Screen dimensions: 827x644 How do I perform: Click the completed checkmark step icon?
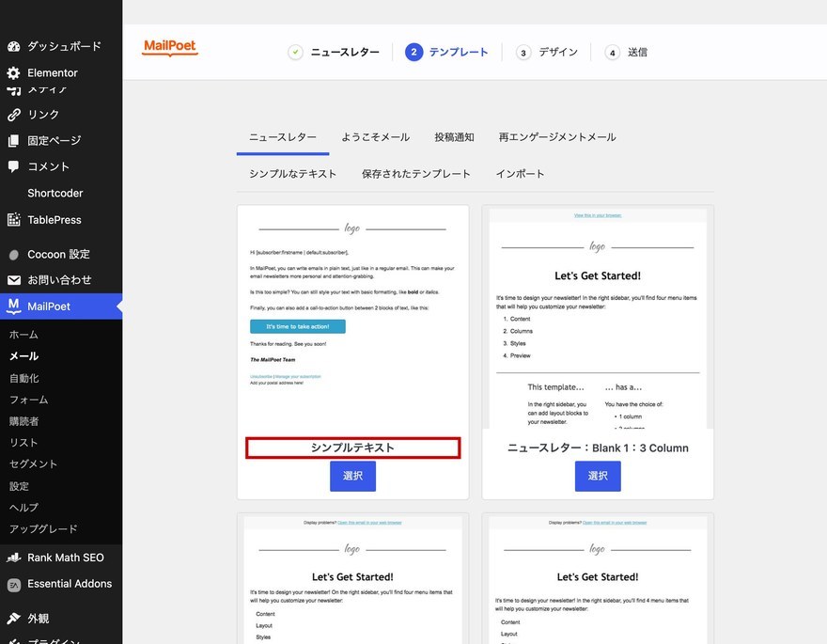[295, 53]
